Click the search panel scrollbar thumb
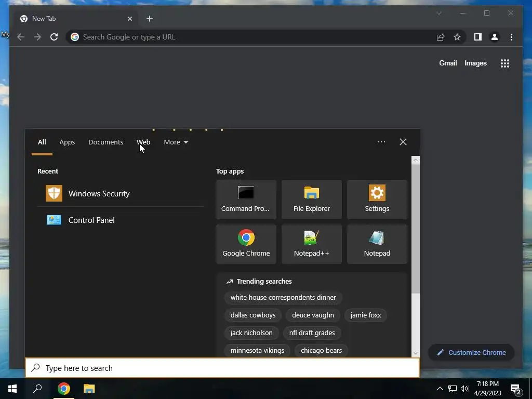 click(416, 229)
